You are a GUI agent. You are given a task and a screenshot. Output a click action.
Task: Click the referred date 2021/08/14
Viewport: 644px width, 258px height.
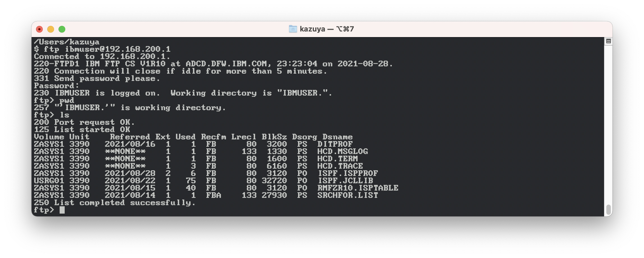pos(130,195)
